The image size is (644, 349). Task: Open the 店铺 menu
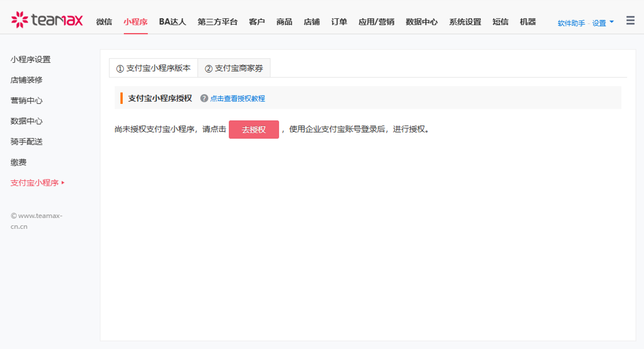[x=312, y=22]
